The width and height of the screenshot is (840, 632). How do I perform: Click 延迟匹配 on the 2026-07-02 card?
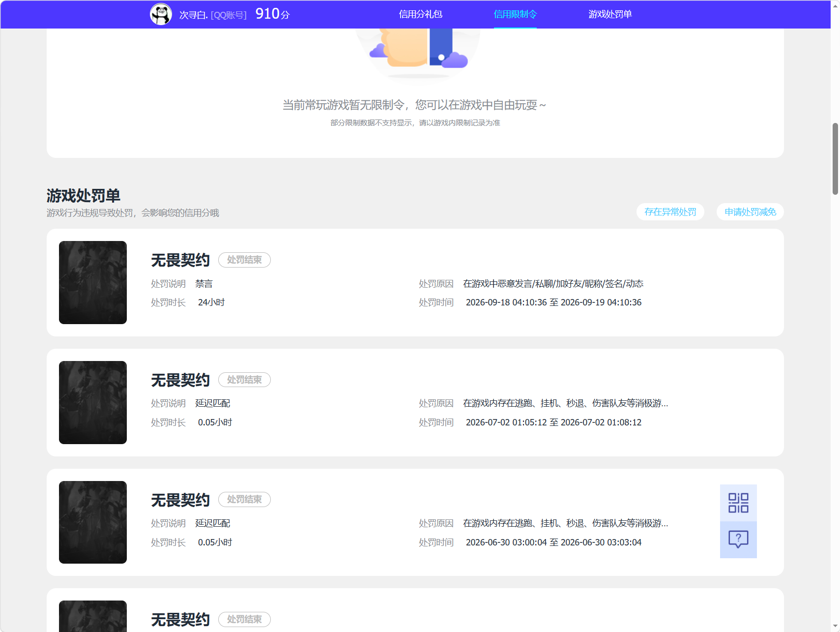click(x=213, y=403)
